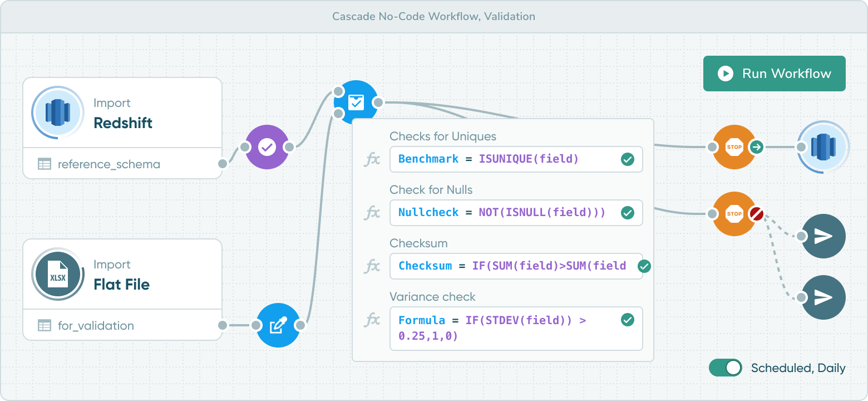The width and height of the screenshot is (868, 401).
Task: Click the green check on Variance formula
Action: click(x=628, y=320)
